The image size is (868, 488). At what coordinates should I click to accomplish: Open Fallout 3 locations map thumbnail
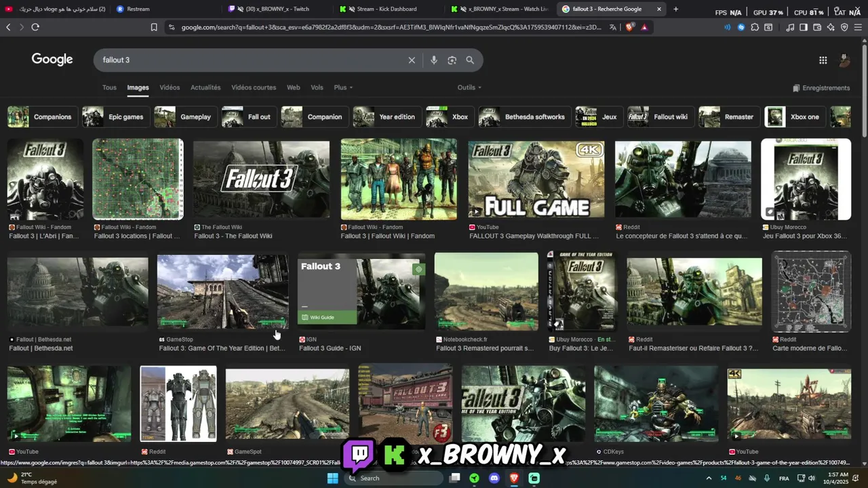(x=138, y=179)
